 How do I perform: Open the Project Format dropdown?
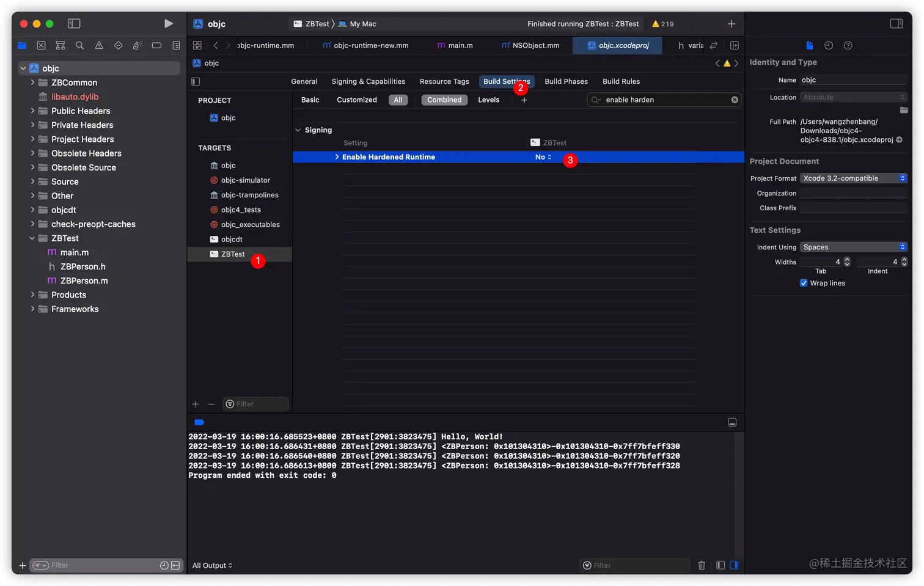854,178
